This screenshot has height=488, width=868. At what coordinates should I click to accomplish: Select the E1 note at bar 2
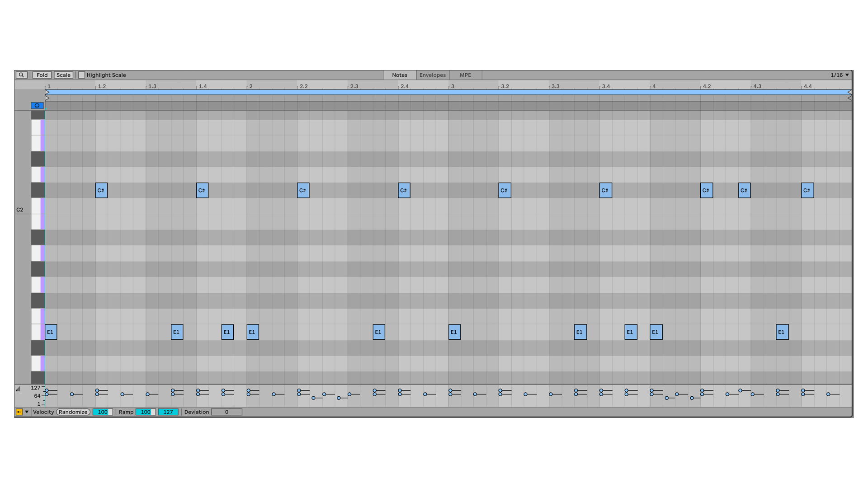pos(253,332)
